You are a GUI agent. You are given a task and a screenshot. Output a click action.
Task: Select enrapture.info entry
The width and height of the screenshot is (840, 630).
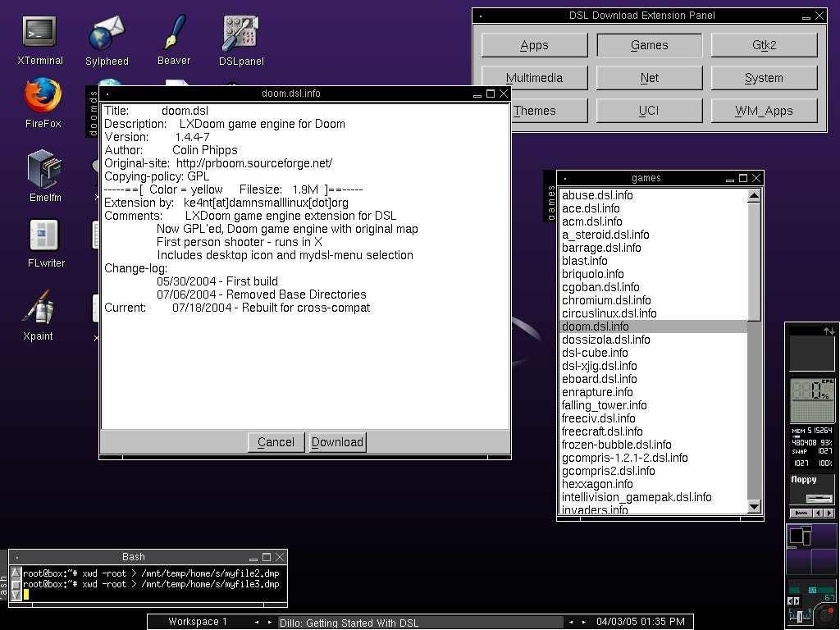tap(652, 392)
